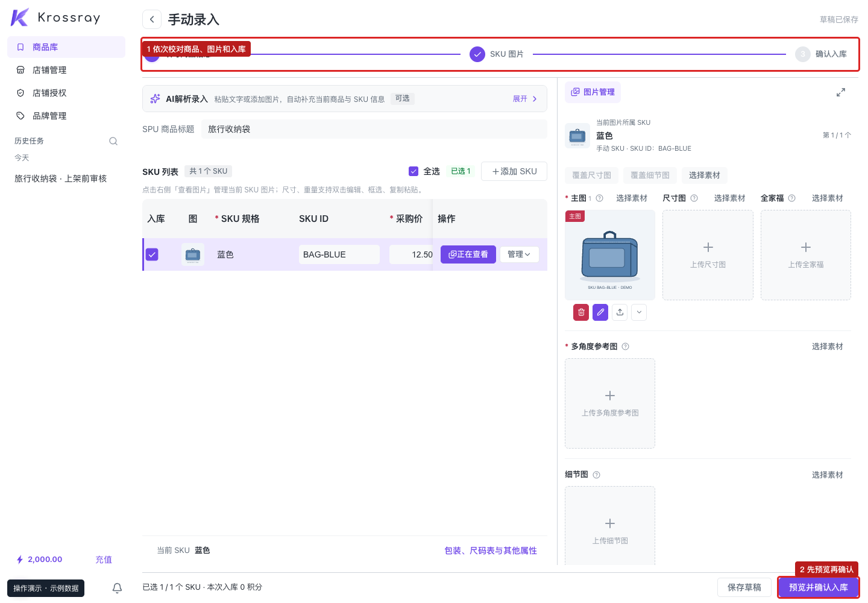The image size is (868, 603).
Task: Edit the main image with the pencil icon
Action: [x=600, y=312]
